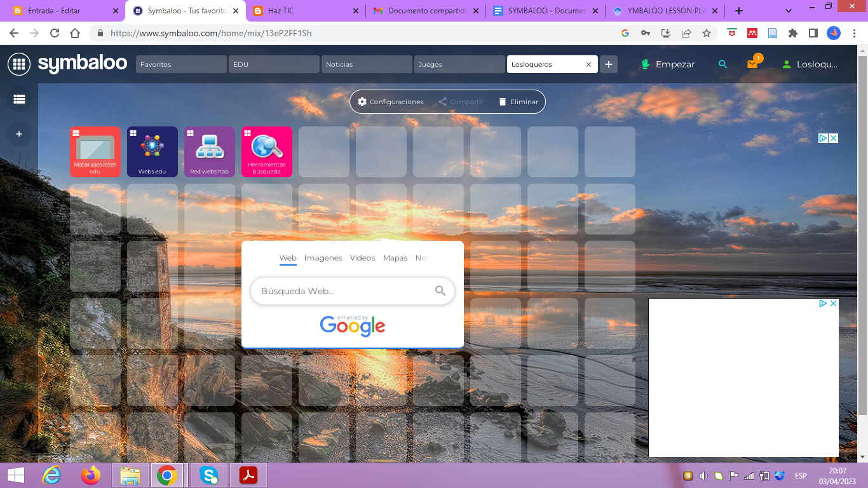
Task: Open Chrome extensions puzzle icon
Action: click(792, 33)
